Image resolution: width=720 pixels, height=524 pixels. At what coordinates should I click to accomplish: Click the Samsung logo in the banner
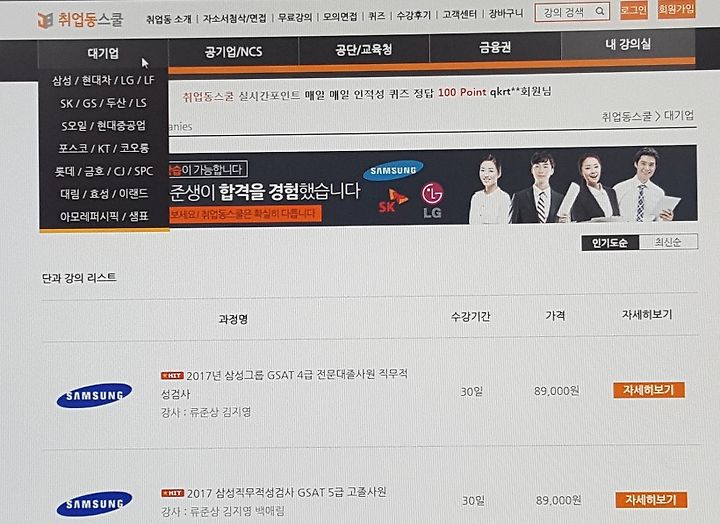tap(393, 170)
